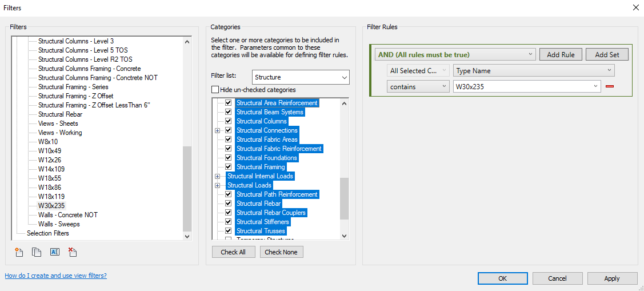Screen dimensions: 644x291
Task: Click the Duplicate filter icon
Action: pos(37,252)
